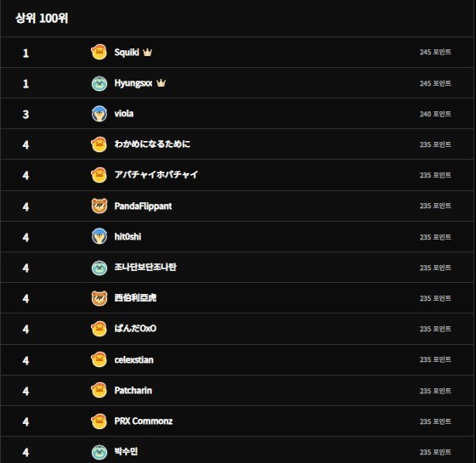
Task: Click the username アパチャイホパチャイ
Action: [156, 174]
